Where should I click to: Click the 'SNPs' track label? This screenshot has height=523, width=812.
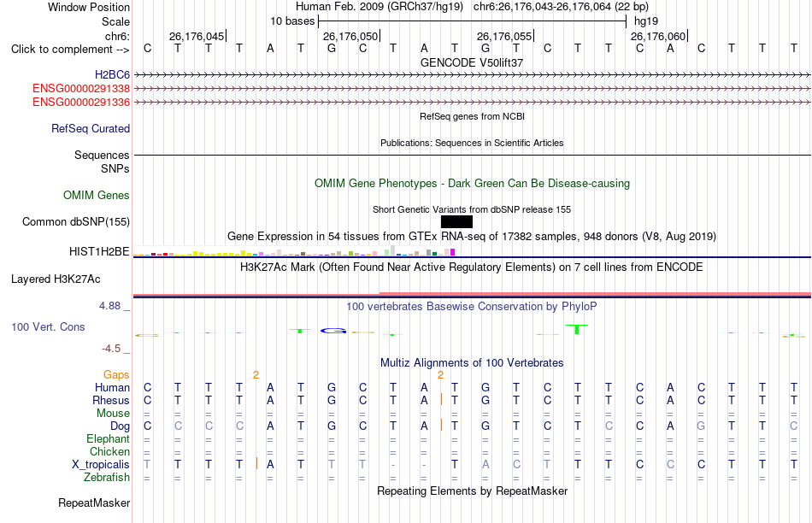[x=115, y=169]
